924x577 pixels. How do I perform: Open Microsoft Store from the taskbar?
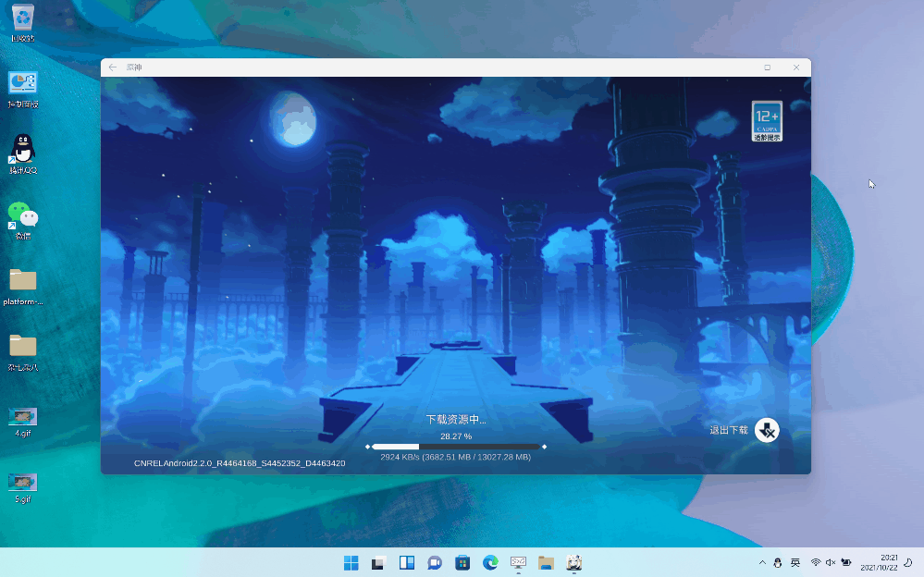(462, 561)
